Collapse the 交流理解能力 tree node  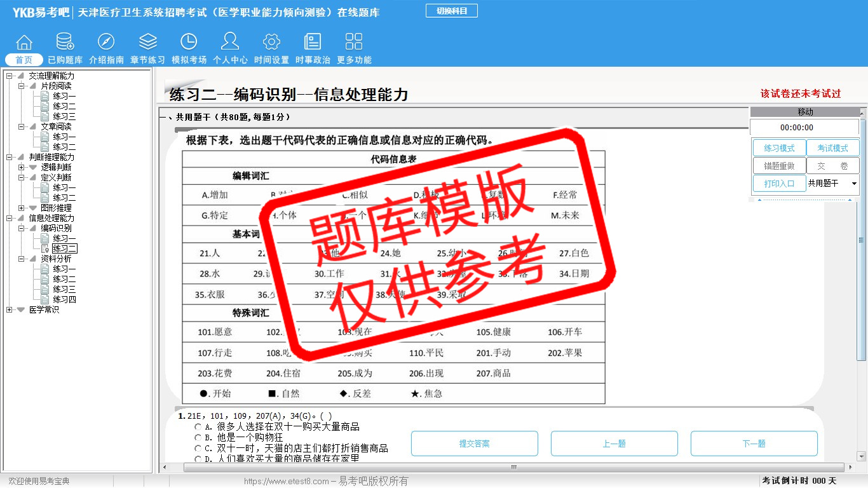9,76
